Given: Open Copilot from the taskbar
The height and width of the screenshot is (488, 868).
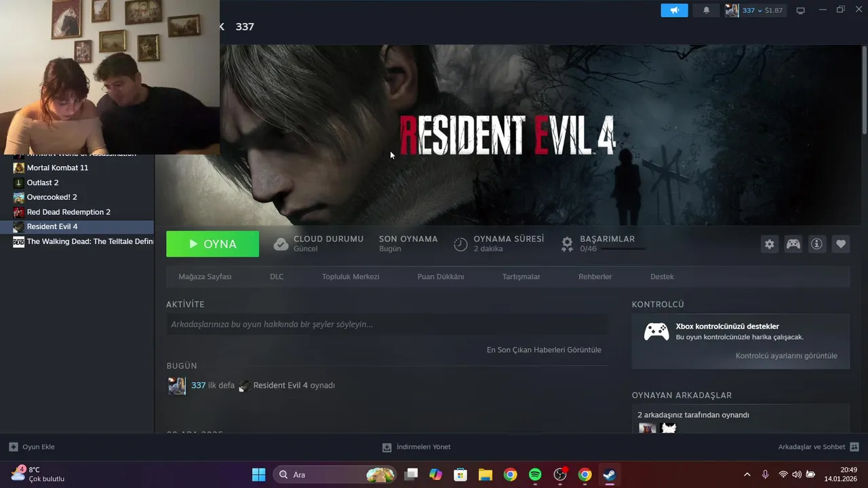Looking at the screenshot, I should 435,474.
